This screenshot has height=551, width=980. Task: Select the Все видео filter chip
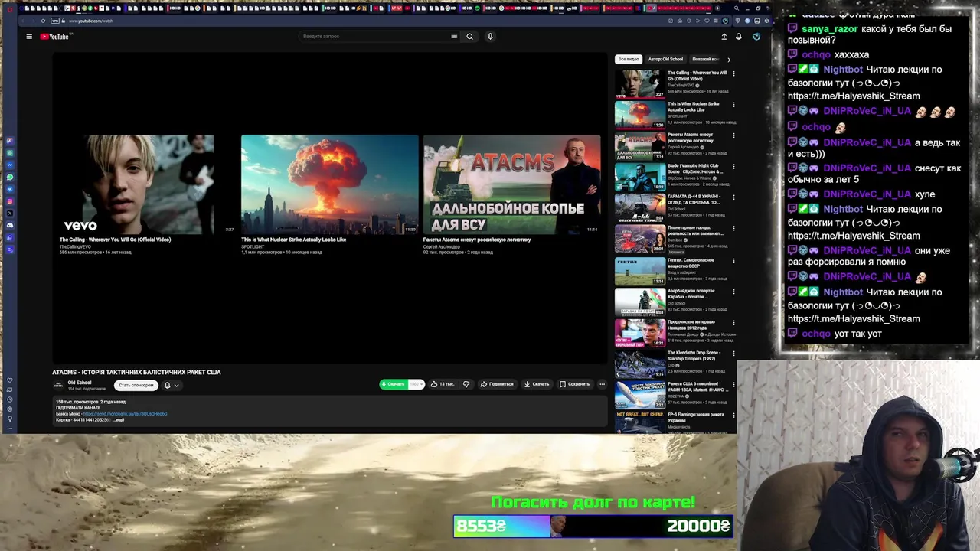629,59
